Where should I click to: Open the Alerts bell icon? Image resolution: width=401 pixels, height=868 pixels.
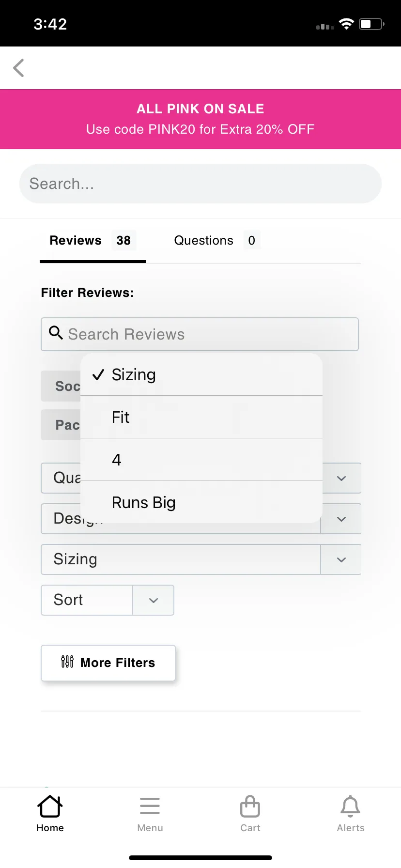pos(350,806)
